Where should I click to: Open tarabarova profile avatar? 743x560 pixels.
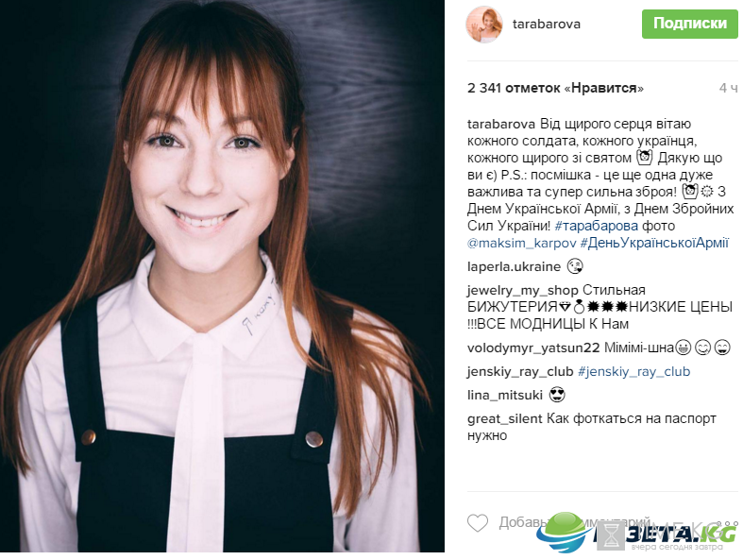[x=484, y=25]
